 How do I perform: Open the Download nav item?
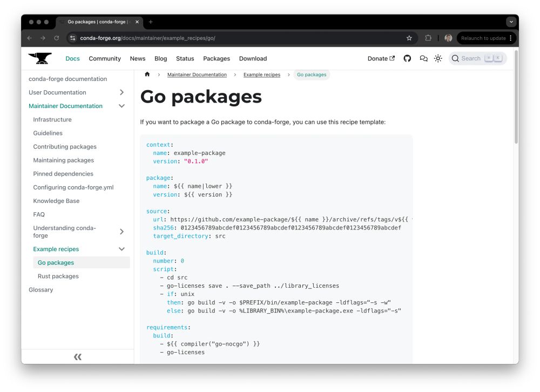tap(253, 58)
